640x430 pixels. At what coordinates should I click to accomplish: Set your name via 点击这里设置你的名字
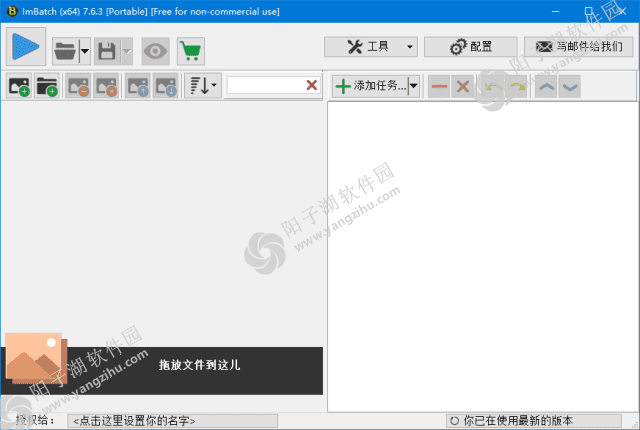[x=172, y=421]
